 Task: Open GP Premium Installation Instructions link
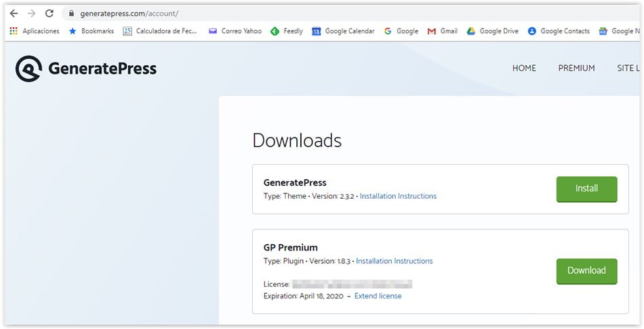click(x=395, y=261)
